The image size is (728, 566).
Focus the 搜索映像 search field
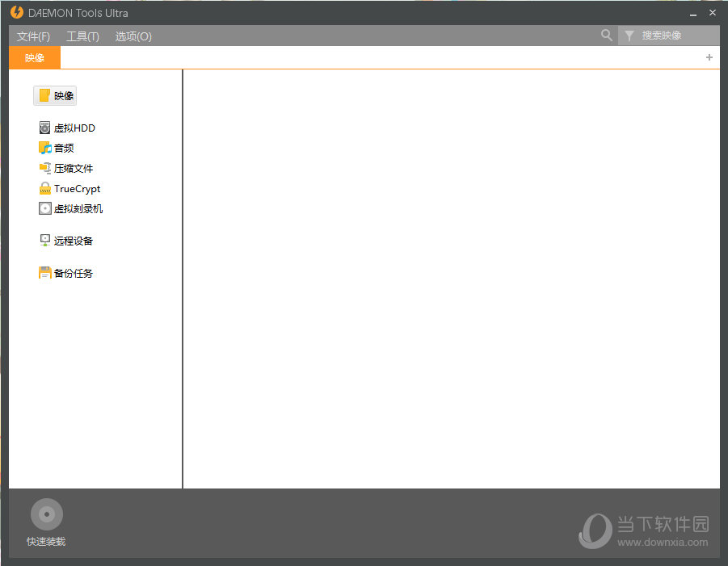click(668, 36)
